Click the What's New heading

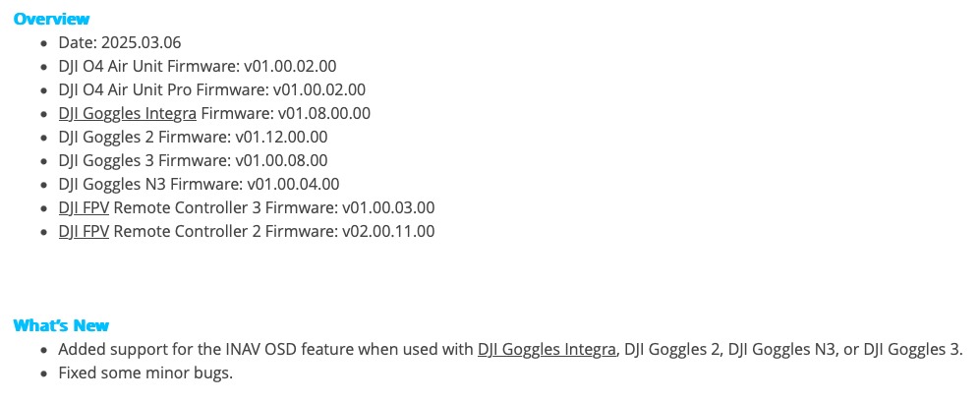[61, 325]
